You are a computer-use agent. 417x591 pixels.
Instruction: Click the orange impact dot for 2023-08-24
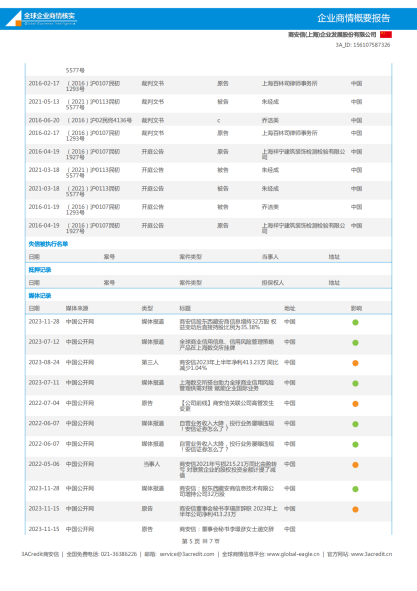[355, 363]
